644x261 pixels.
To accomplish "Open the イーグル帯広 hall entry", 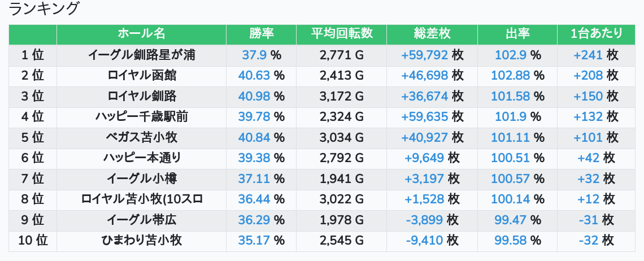I will point(141,220).
